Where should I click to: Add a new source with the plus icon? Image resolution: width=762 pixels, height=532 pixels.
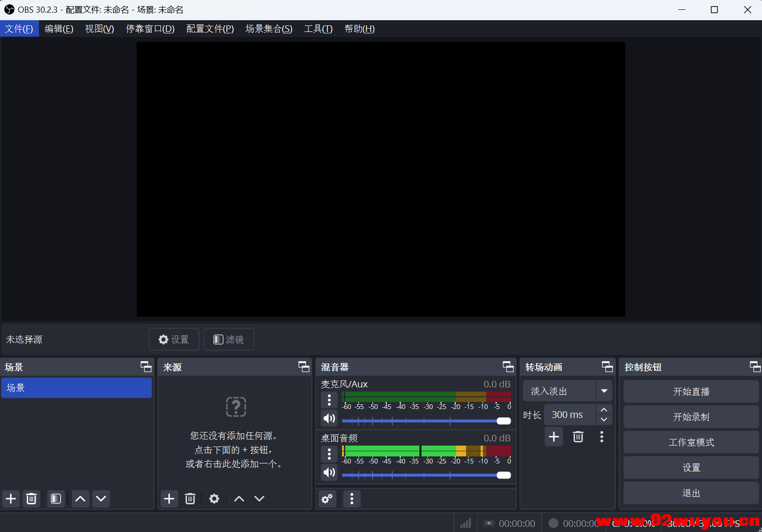pos(169,499)
